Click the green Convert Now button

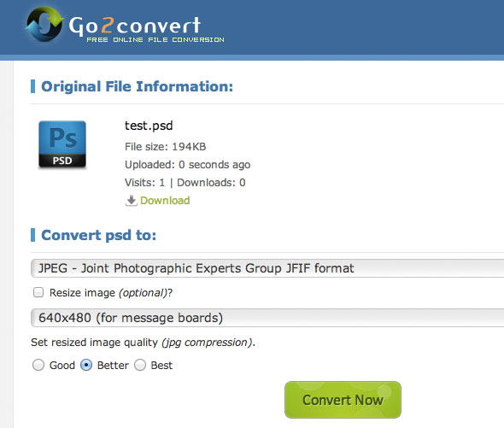coord(343,400)
